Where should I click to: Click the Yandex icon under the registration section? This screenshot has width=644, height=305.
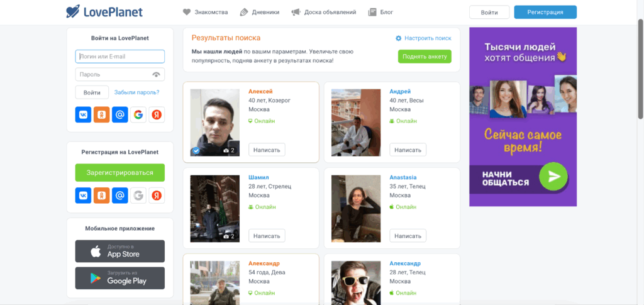157,196
